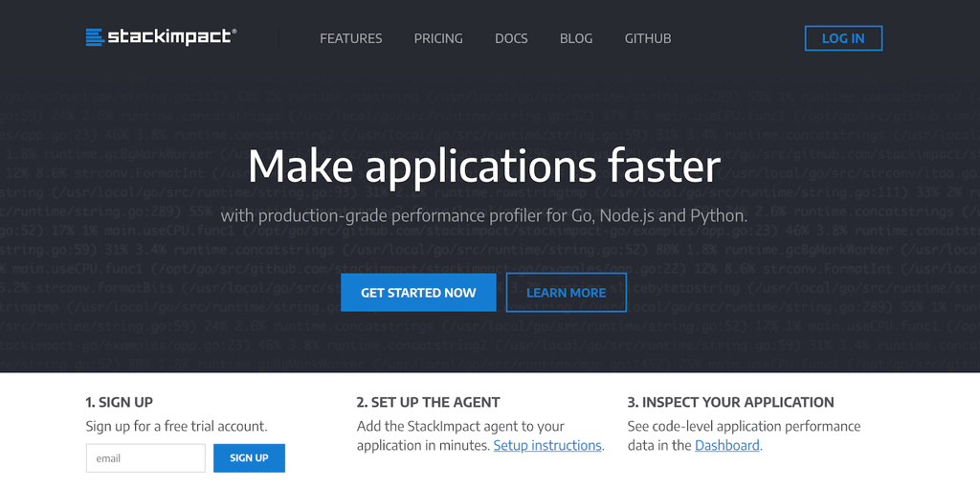Open the Docs section
This screenshot has height=490, width=980.
tap(511, 38)
